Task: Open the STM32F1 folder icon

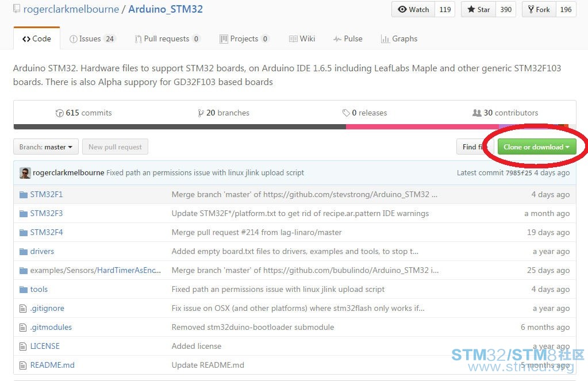Action: 23,195
